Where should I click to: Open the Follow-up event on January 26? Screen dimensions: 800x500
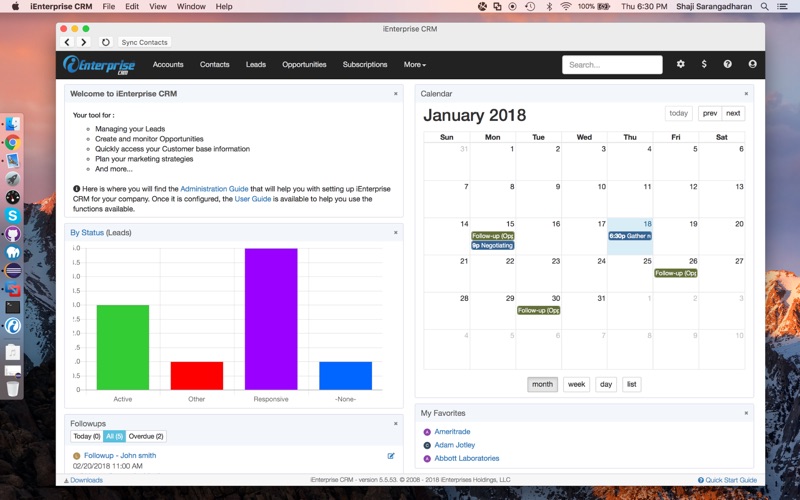click(676, 273)
